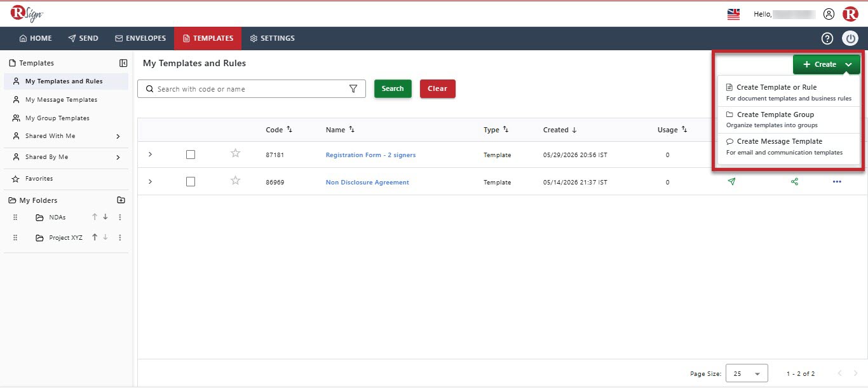Open the NDAs folder

click(x=57, y=218)
